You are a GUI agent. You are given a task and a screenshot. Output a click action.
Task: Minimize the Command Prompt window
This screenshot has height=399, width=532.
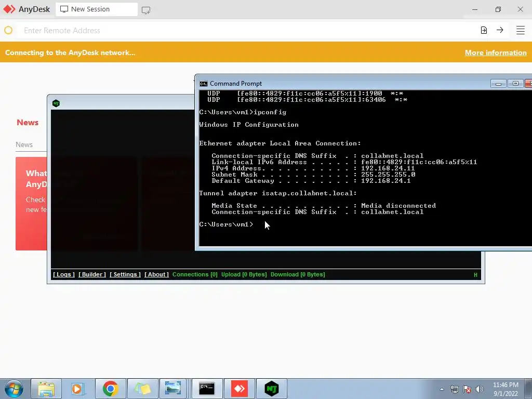498,84
